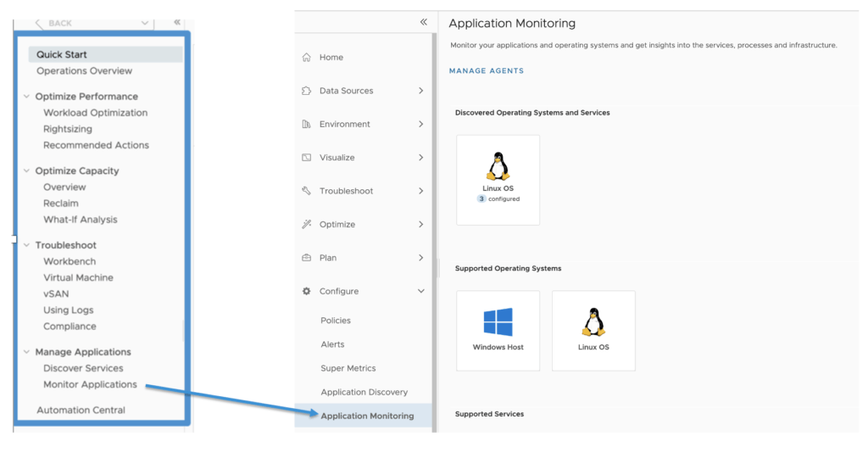The height and width of the screenshot is (453, 868).
Task: Open the discovered Linux OS tile with 3 configured
Action: coord(498,179)
